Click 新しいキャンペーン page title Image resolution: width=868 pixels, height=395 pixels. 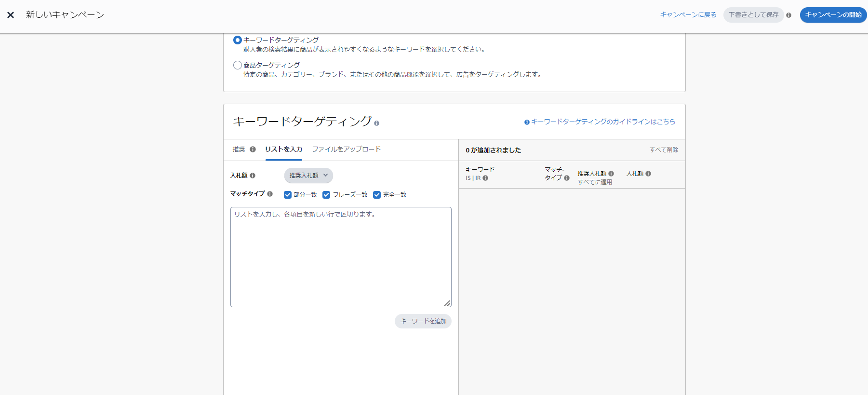pyautogui.click(x=65, y=15)
